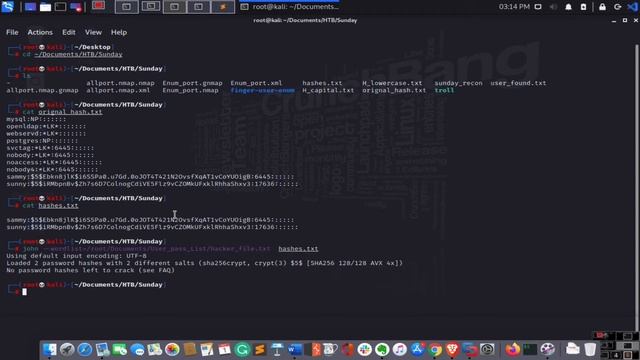
Task: Click the power manager tray icon
Action: (x=583, y=7)
